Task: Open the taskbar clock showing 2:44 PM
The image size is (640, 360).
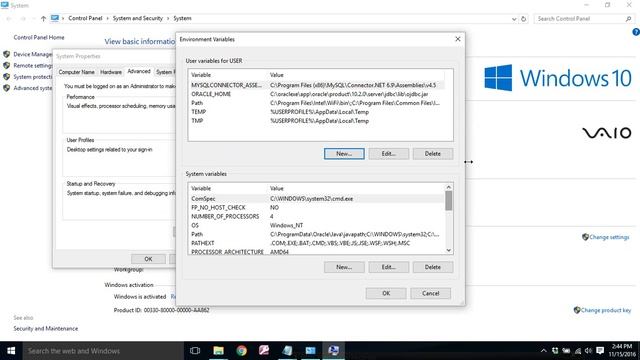Action: click(x=622, y=351)
